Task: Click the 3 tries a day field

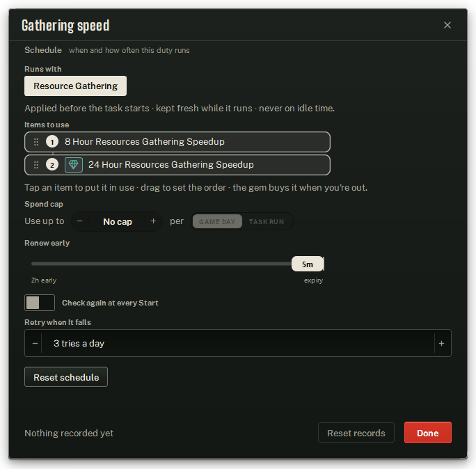Action: point(238,343)
